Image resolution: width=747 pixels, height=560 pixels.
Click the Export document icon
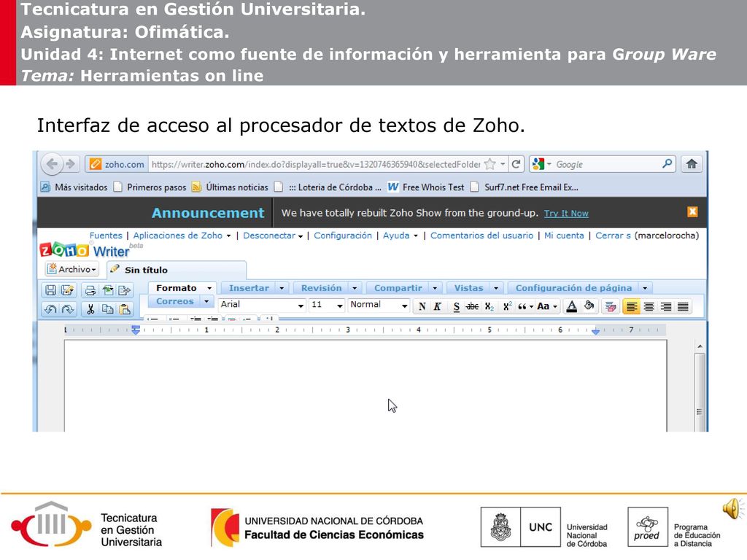[124, 290]
